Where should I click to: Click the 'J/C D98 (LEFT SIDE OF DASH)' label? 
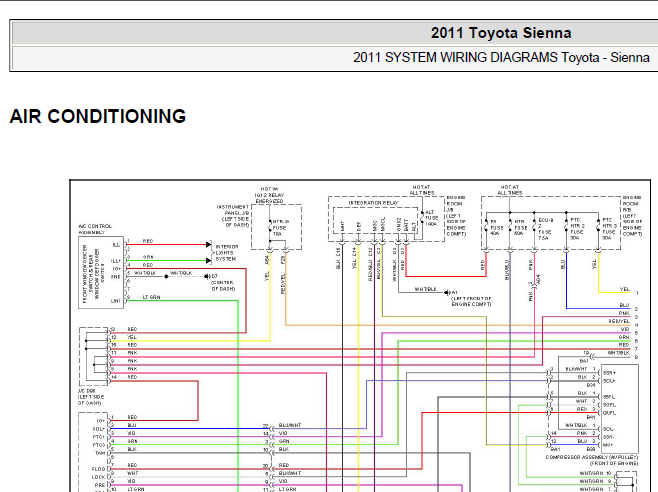click(91, 397)
